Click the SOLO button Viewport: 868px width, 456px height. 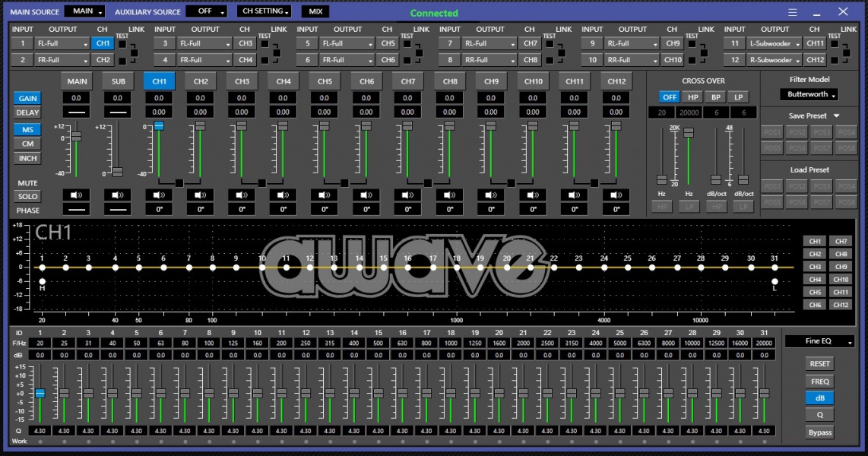(27, 196)
